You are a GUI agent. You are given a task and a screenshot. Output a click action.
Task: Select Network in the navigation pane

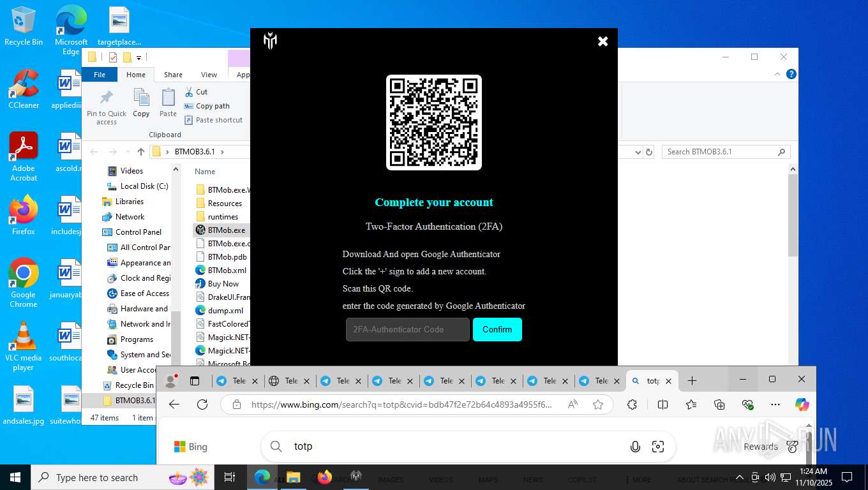130,216
